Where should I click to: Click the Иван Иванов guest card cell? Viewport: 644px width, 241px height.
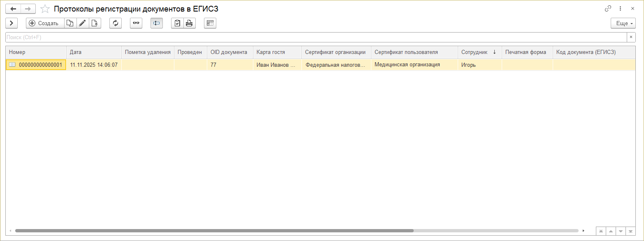(x=277, y=65)
